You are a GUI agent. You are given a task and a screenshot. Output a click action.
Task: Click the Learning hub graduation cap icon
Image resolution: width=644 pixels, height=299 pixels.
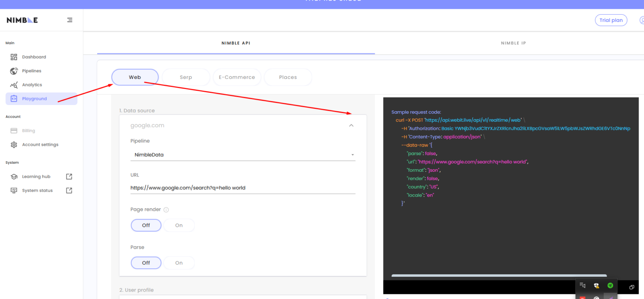click(x=14, y=177)
